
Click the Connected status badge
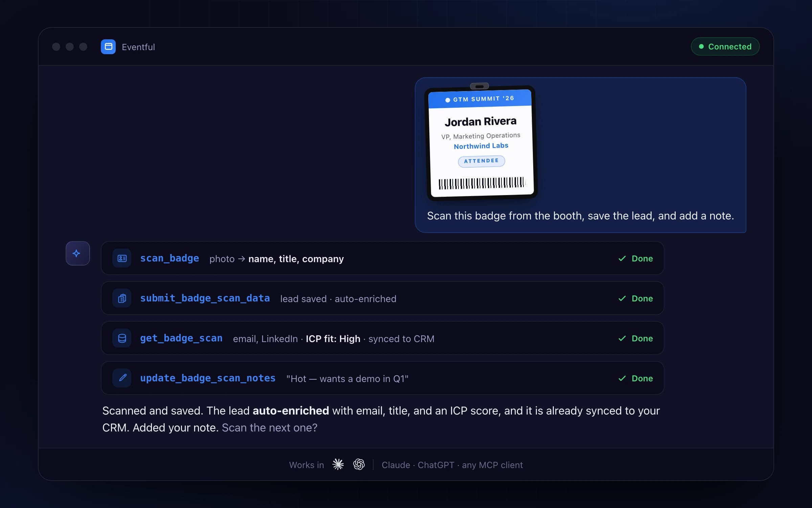[725, 46]
